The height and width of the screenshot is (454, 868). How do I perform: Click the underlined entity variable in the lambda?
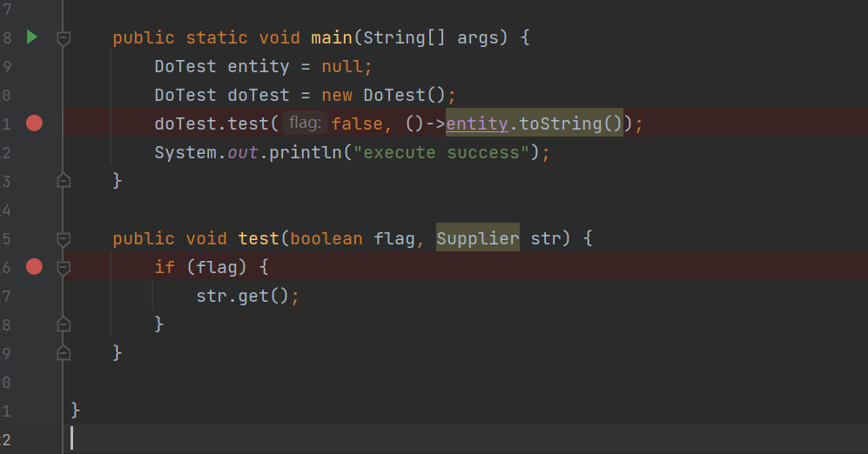point(476,124)
